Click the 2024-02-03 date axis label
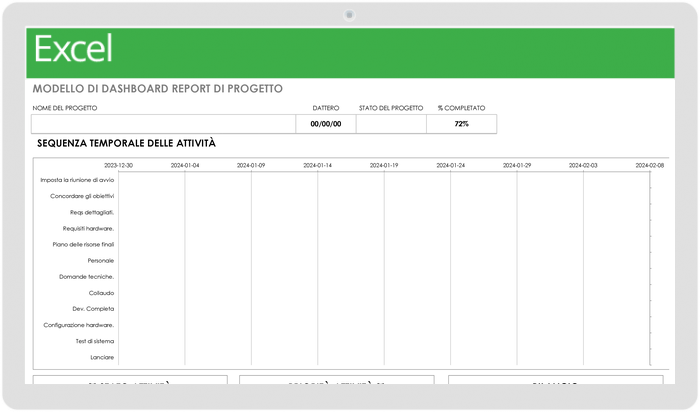 coord(583,165)
